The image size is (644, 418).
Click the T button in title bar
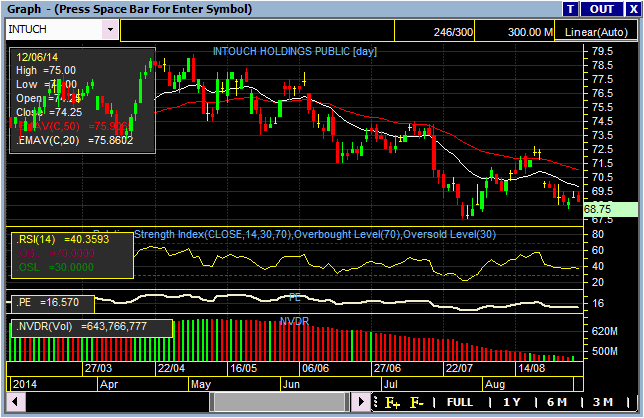[570, 9]
